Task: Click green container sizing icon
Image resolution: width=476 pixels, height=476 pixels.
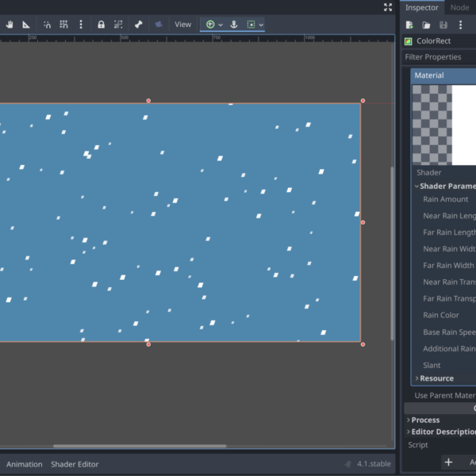Action: coord(251,25)
